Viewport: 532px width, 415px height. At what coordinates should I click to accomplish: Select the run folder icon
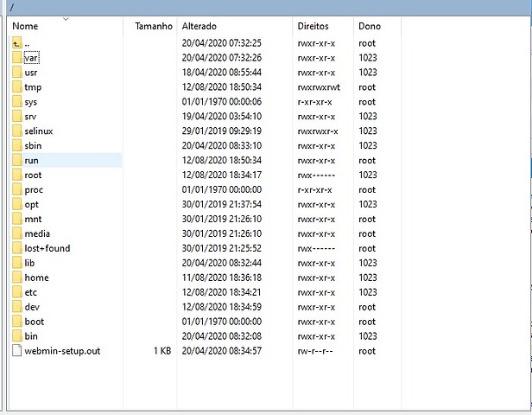pyautogui.click(x=16, y=160)
